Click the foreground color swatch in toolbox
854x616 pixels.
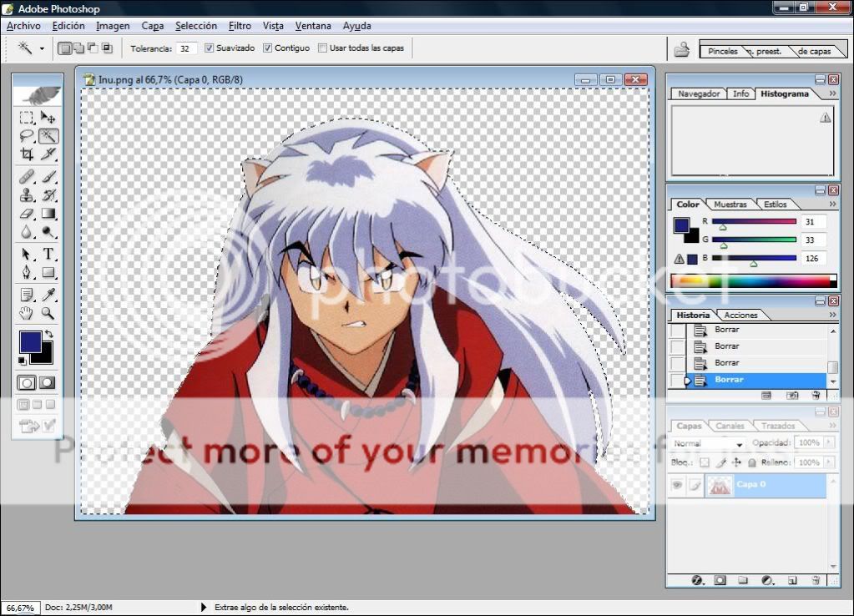(x=30, y=341)
